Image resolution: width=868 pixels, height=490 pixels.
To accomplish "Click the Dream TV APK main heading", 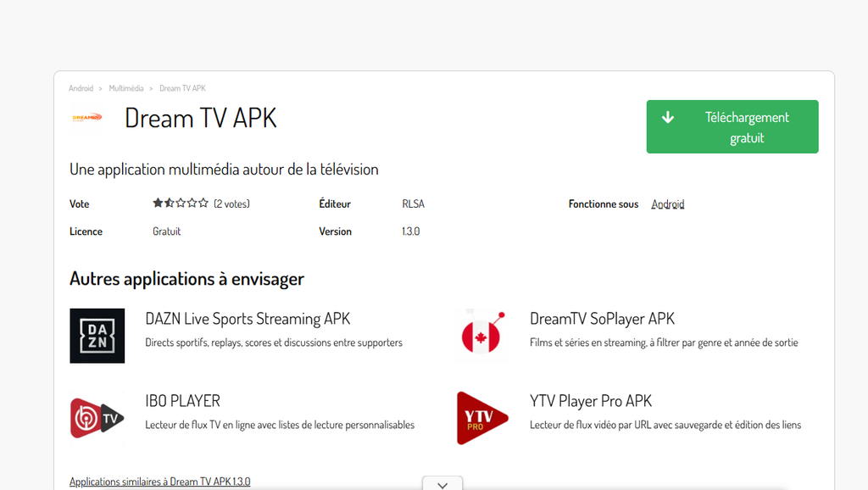I will coord(200,118).
